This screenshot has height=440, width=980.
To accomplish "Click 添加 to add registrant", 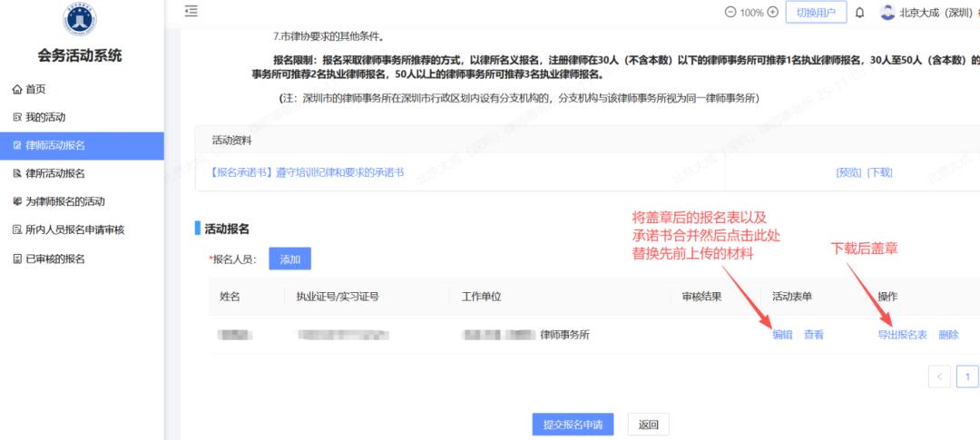I will pos(289,259).
